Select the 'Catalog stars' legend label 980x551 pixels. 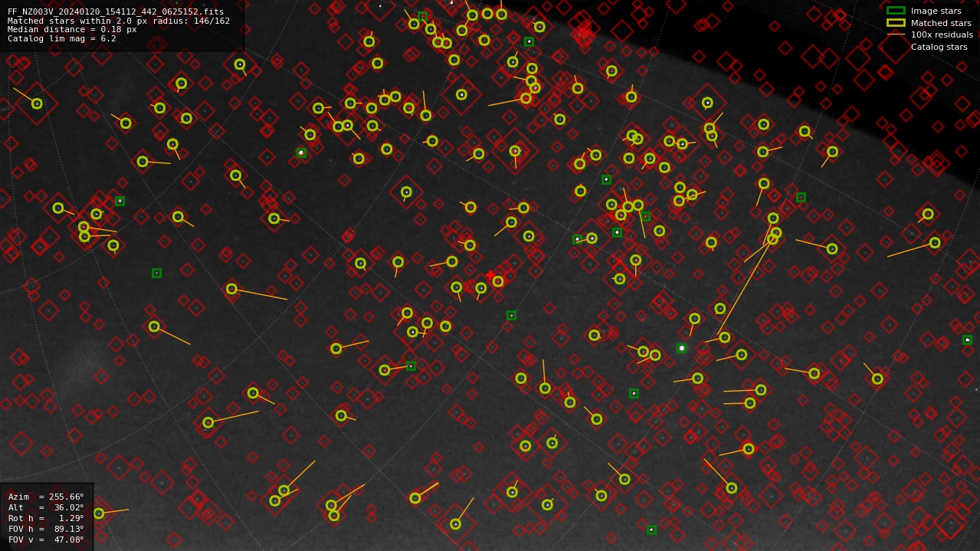pyautogui.click(x=939, y=47)
